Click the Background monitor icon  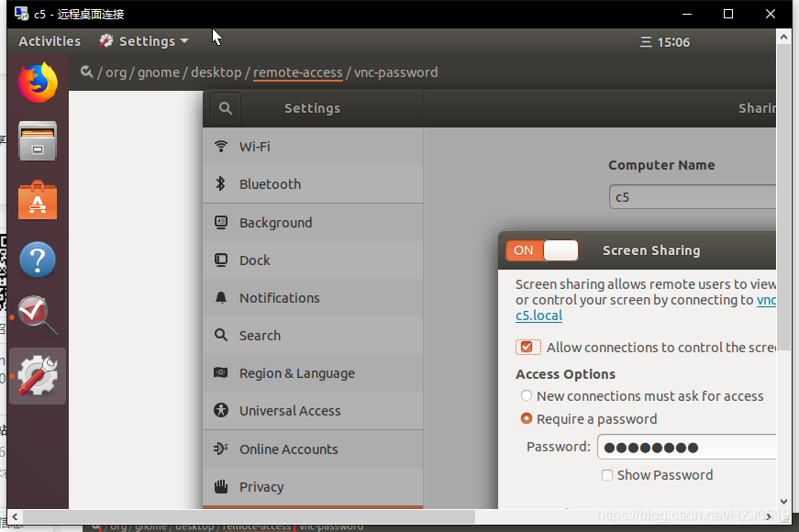pyautogui.click(x=221, y=222)
